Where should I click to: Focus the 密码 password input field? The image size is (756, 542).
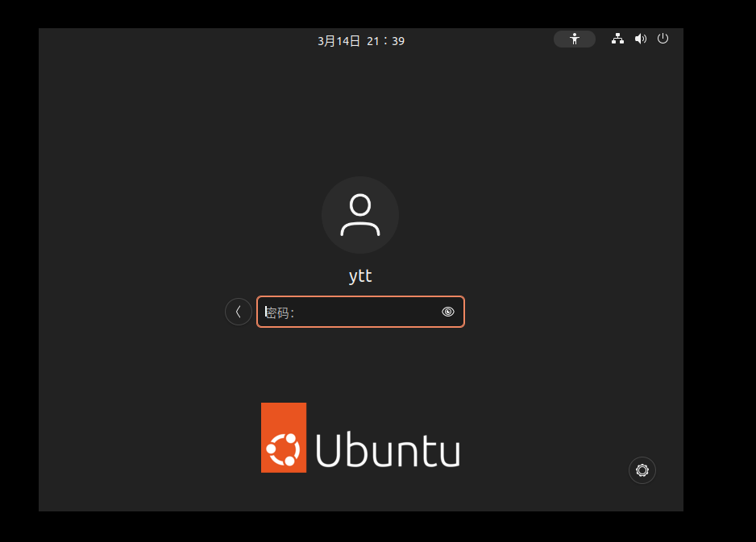point(360,312)
